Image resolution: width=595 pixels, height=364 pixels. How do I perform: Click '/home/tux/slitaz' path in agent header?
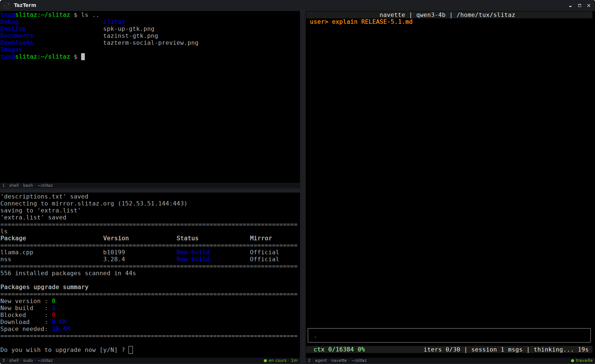click(x=486, y=15)
